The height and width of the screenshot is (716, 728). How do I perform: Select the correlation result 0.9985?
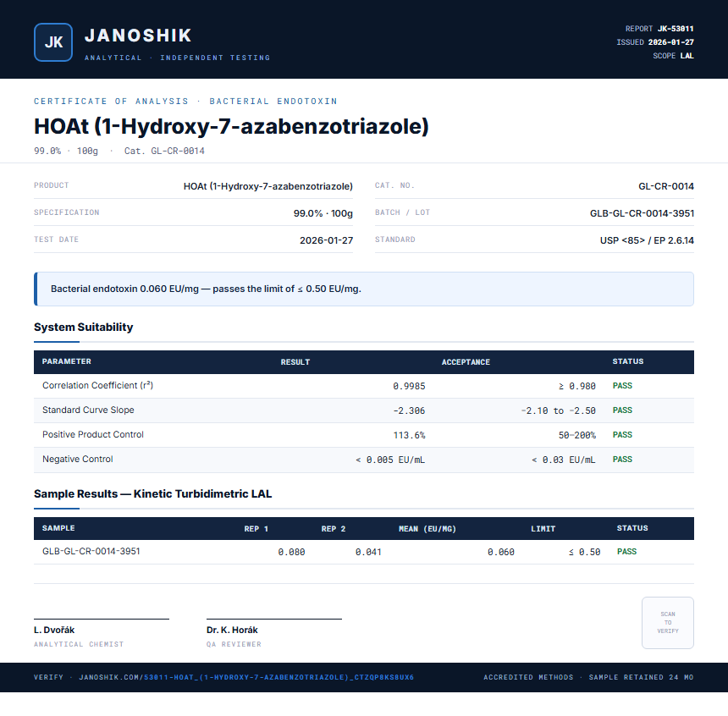pos(409,386)
